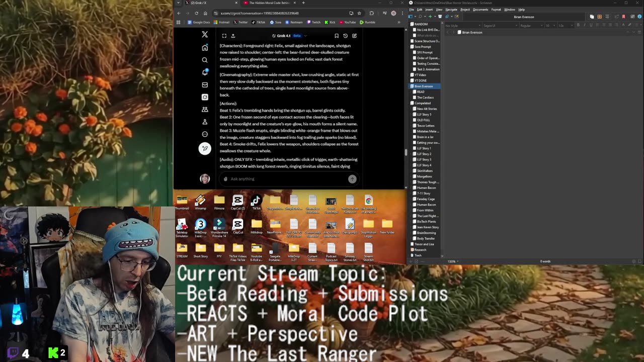Open Scrivener Add button dropdown arrow
Screen dimensions: 644x362
(435, 17)
